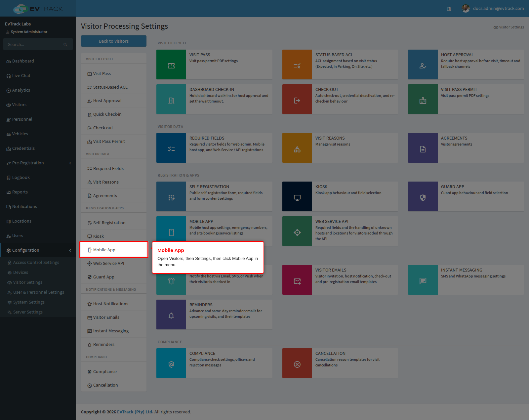529x420 pixels.
Task: Click the Check-out red tile icon
Action: click(297, 99)
